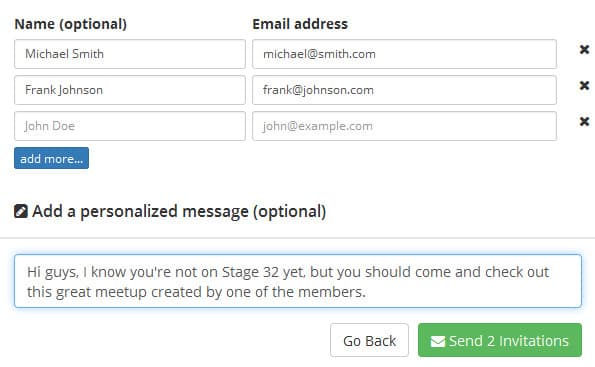Click the pencil edit icon beside personalized message
The height and width of the screenshot is (367, 595).
click(21, 211)
